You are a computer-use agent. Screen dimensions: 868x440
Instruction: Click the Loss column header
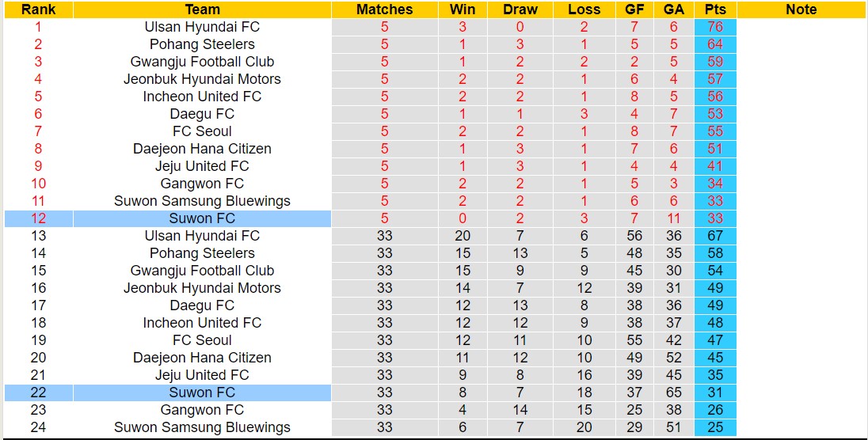tap(584, 9)
